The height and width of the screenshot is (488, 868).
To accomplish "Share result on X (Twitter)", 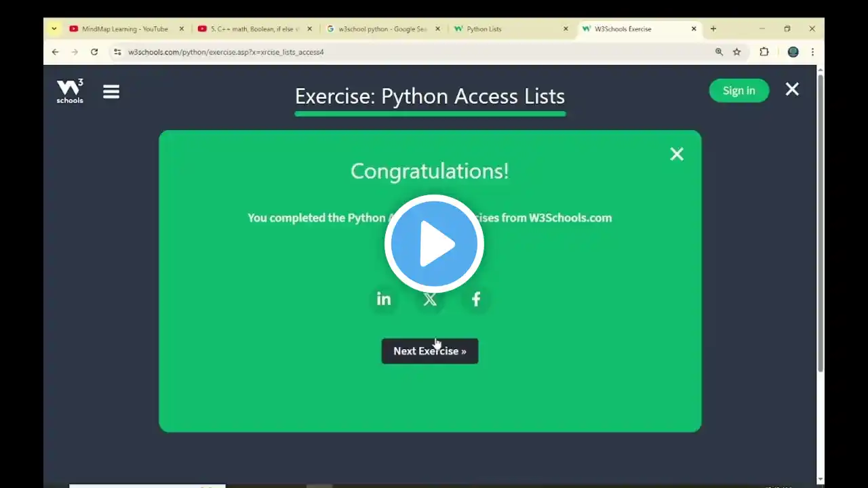I will (430, 299).
